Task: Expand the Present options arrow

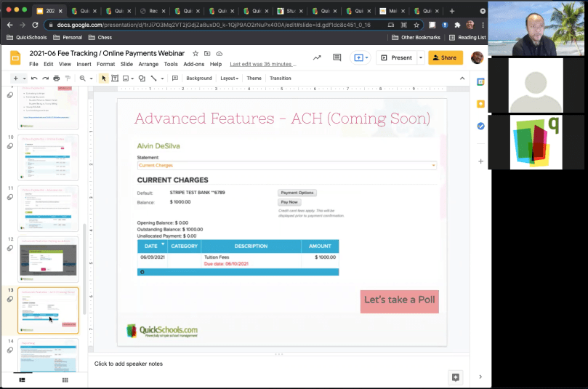Action: pos(421,57)
